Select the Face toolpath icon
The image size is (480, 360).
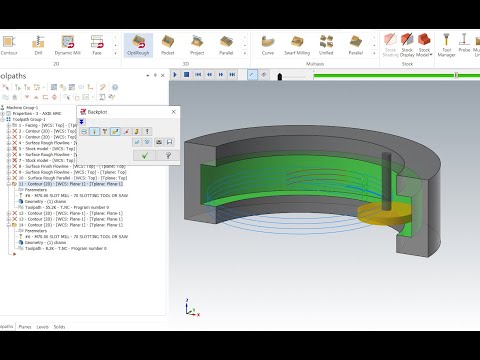[97, 45]
